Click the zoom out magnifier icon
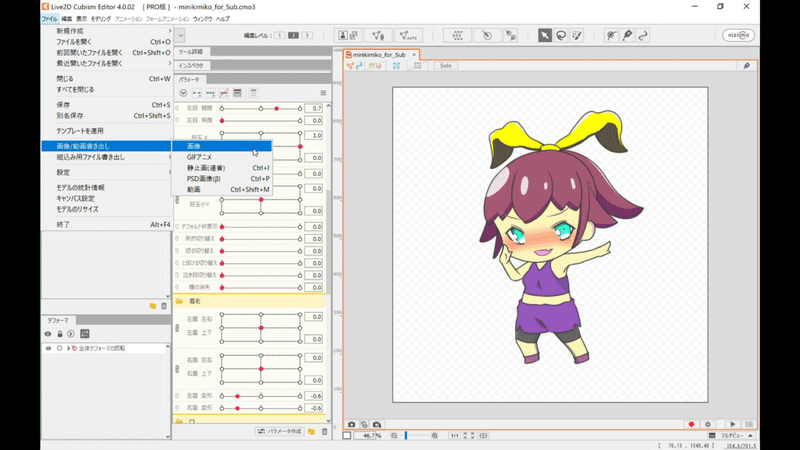The image size is (800, 450). [x=394, y=436]
